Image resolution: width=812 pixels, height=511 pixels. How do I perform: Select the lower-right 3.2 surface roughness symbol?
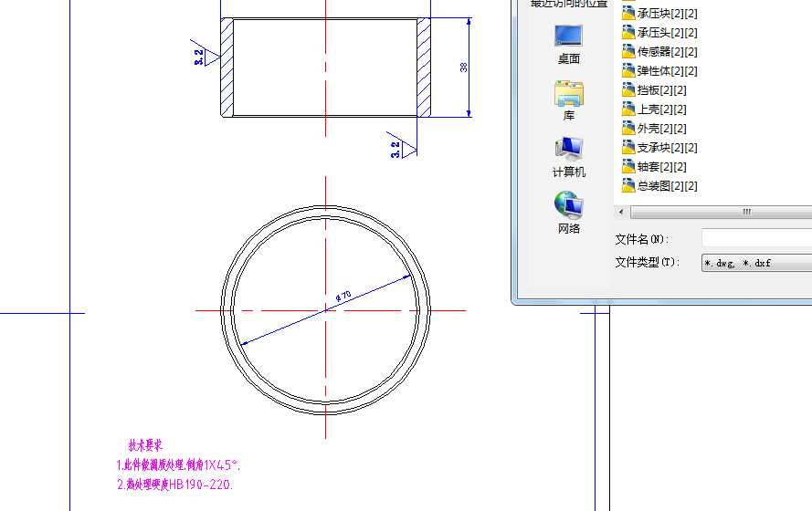pyautogui.click(x=402, y=146)
